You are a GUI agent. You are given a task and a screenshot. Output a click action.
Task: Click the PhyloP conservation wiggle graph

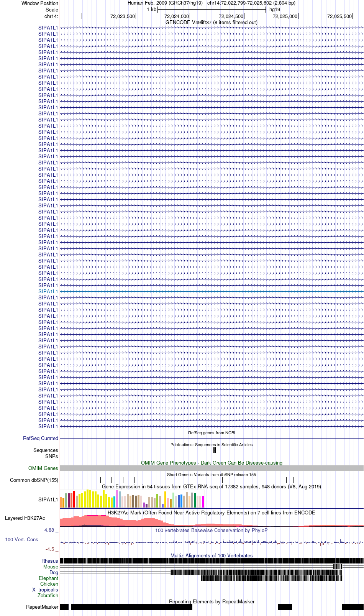[x=212, y=542]
